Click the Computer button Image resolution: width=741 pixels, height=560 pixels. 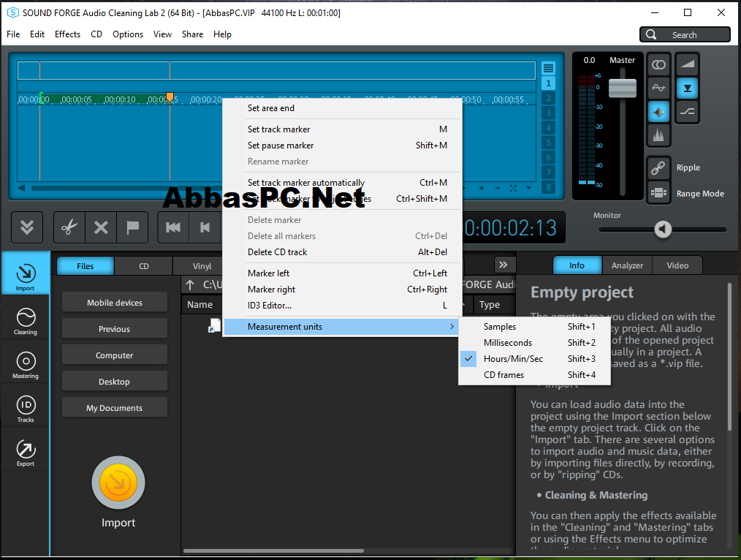tap(114, 355)
